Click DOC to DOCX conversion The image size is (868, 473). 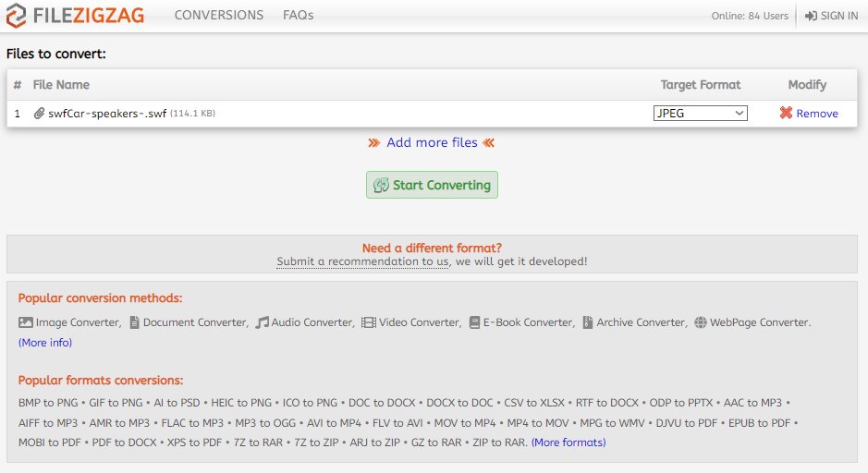point(382,403)
